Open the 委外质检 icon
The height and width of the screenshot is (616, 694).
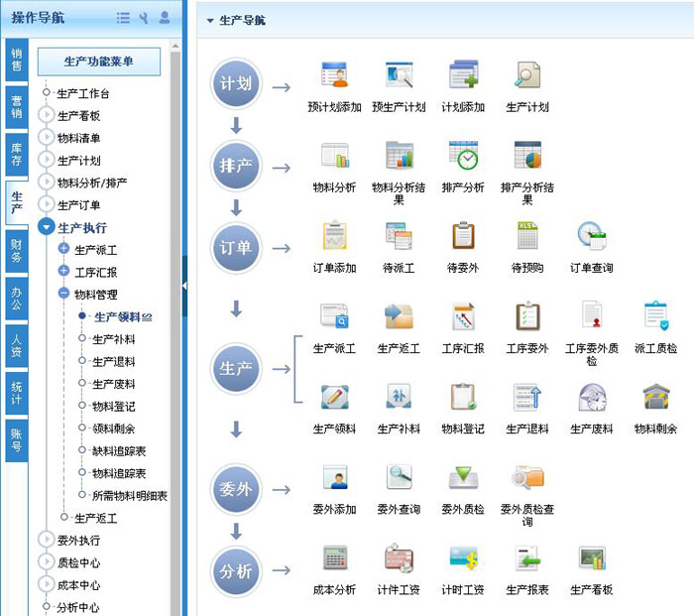click(463, 478)
